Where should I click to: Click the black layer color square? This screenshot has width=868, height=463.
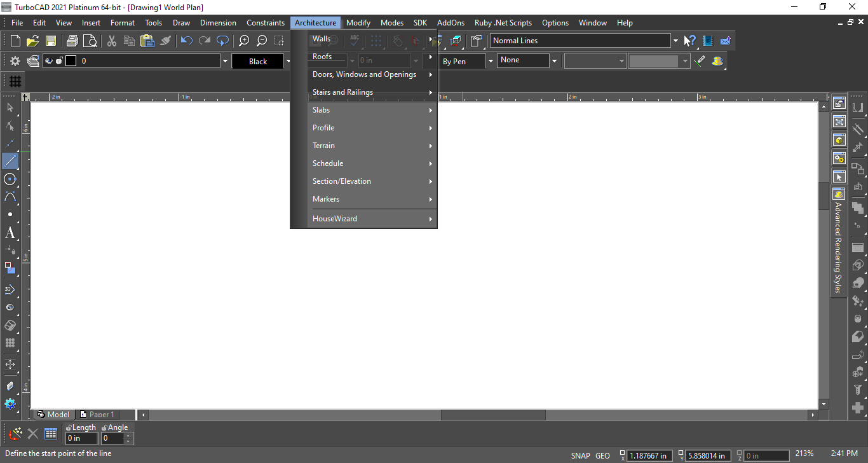(71, 61)
